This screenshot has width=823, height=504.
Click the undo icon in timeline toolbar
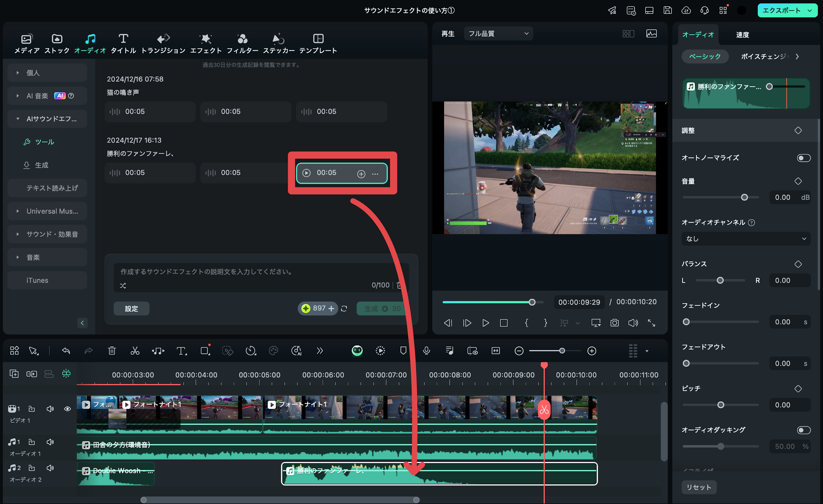point(66,351)
